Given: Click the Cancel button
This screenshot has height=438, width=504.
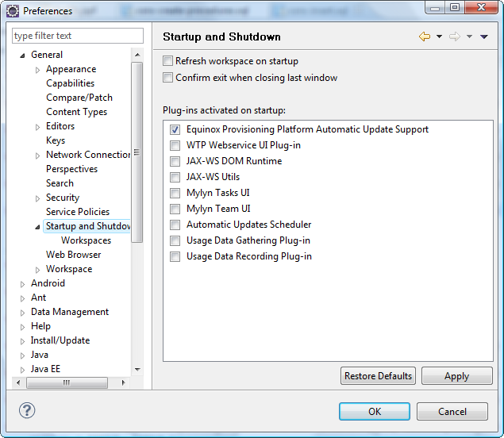Looking at the screenshot, I should click(x=452, y=411).
